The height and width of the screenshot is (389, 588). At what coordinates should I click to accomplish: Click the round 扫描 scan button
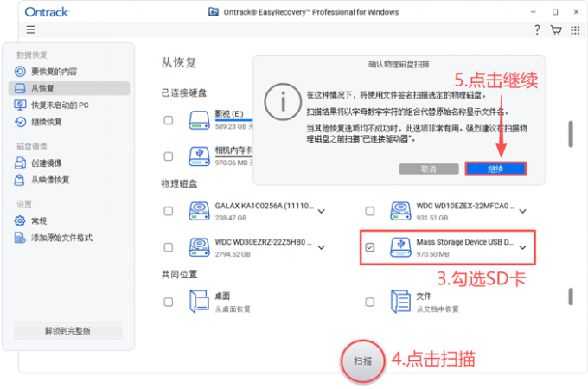tap(362, 361)
